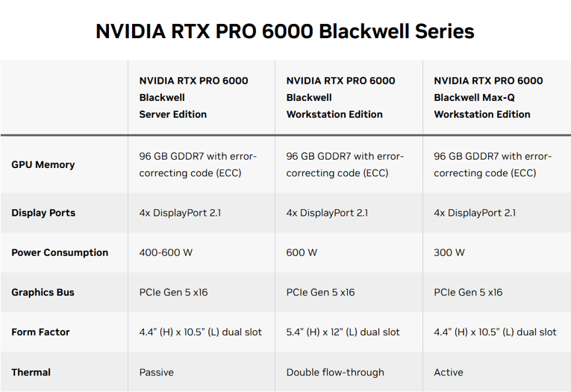Select the Thermal row label

pos(31,372)
